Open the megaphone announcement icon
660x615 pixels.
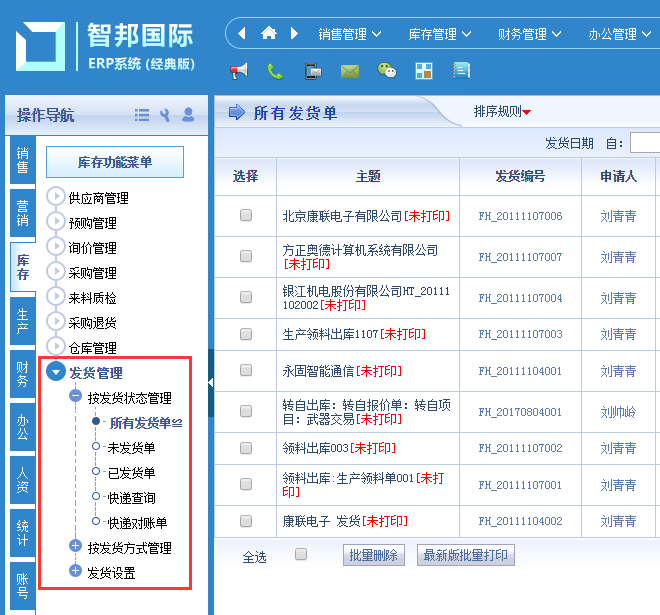(x=239, y=71)
